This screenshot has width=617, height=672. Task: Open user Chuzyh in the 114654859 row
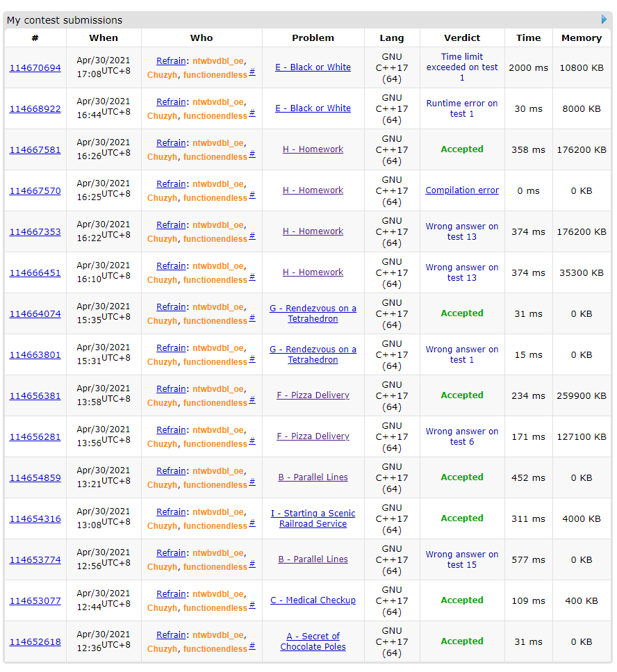(162, 485)
